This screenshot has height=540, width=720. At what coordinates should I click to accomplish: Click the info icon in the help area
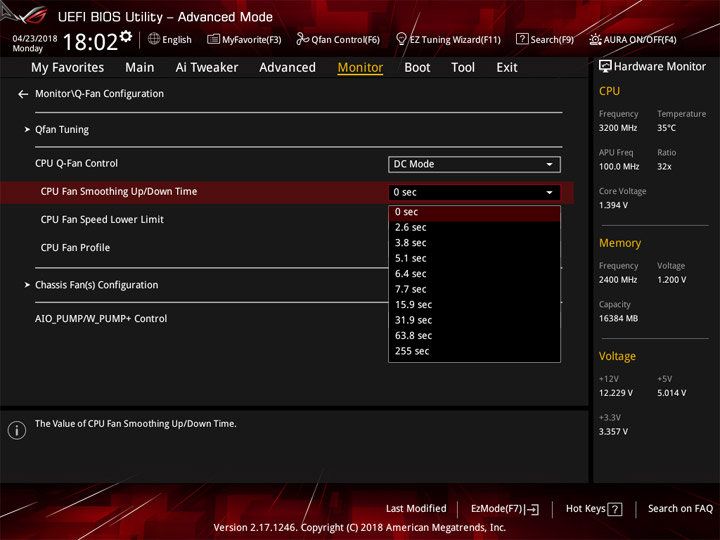pos(17,430)
